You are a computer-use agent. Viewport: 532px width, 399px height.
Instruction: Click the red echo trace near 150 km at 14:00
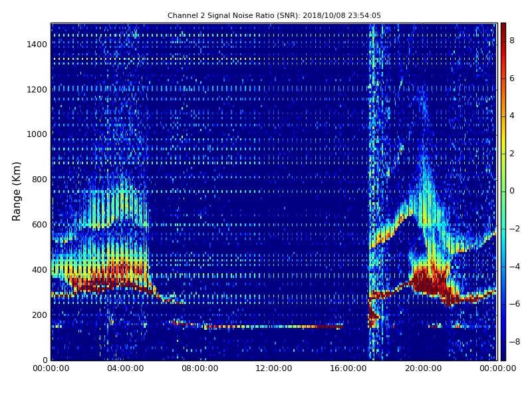[x=326, y=327]
